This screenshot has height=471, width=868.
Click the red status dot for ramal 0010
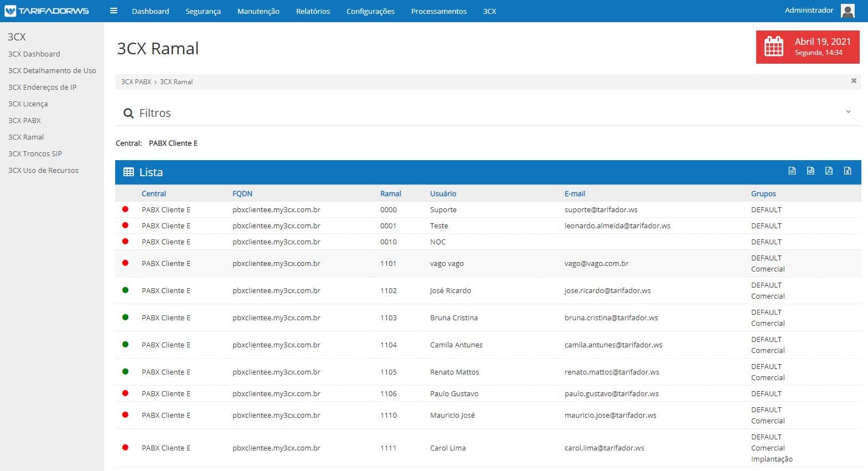tap(125, 241)
